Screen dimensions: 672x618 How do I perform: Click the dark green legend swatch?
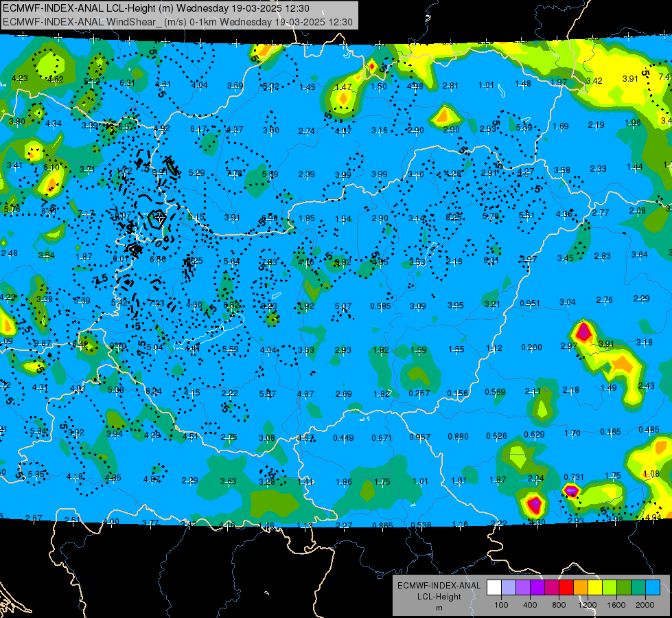(623, 588)
